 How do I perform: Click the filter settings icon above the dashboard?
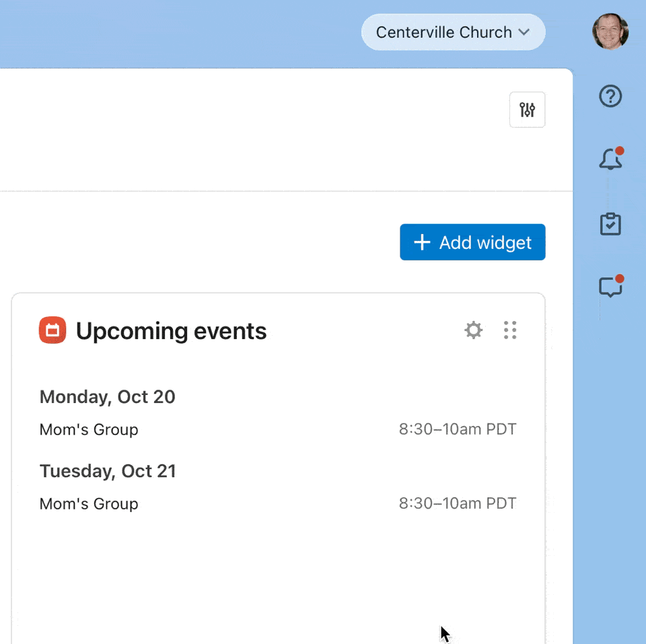coord(527,110)
